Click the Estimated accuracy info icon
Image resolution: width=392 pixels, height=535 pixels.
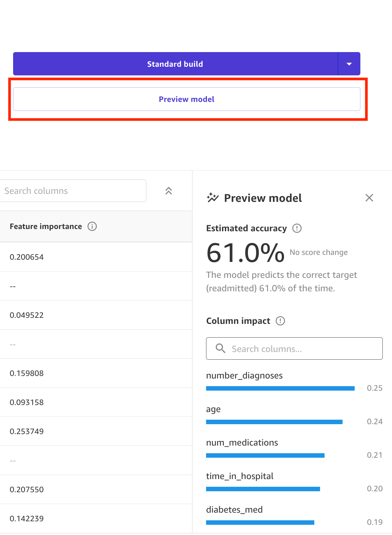point(297,228)
